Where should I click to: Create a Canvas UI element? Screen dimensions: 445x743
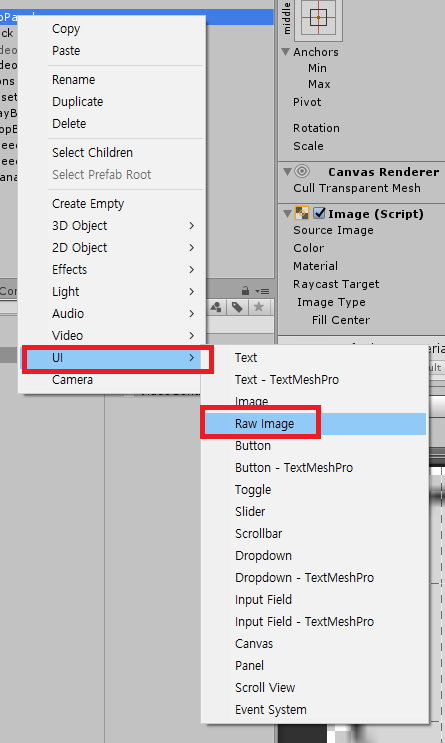[x=254, y=644]
